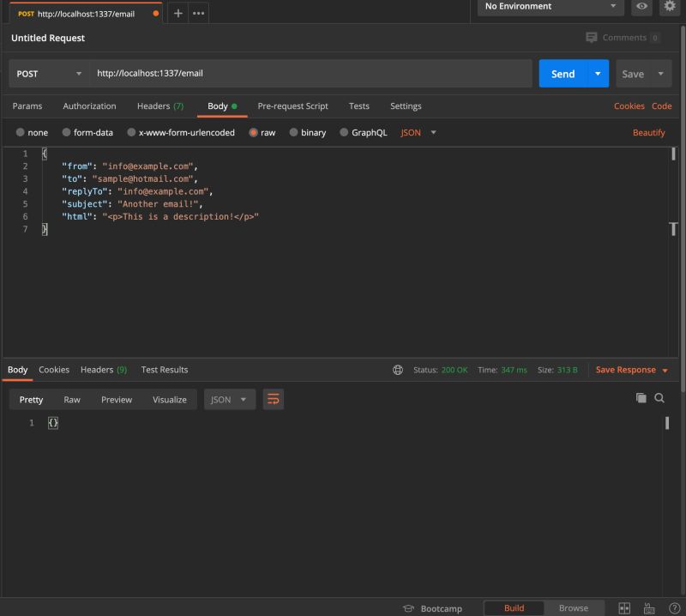Toggle line wrapping in the response viewer
This screenshot has width=686, height=616.
[x=273, y=399]
